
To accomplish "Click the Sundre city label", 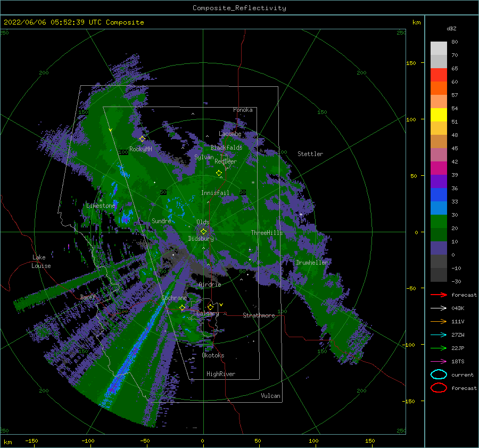I will [x=161, y=221].
